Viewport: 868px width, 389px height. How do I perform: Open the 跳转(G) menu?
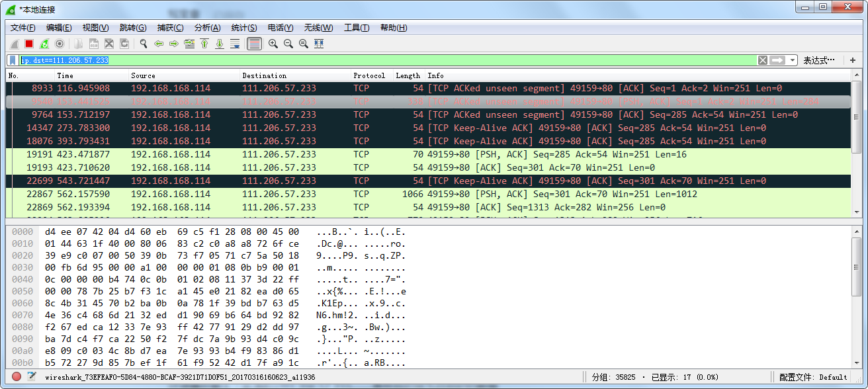(133, 28)
